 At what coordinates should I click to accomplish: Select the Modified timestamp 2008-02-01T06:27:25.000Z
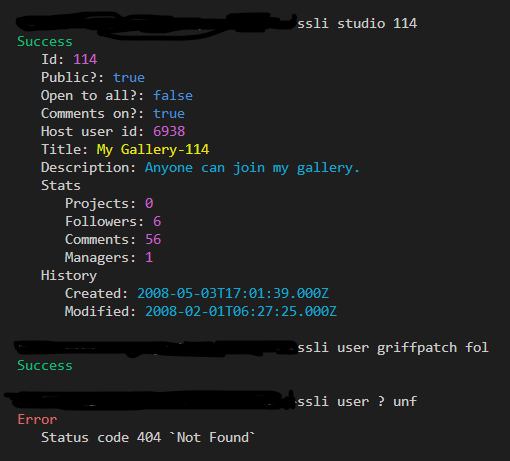coord(241,312)
